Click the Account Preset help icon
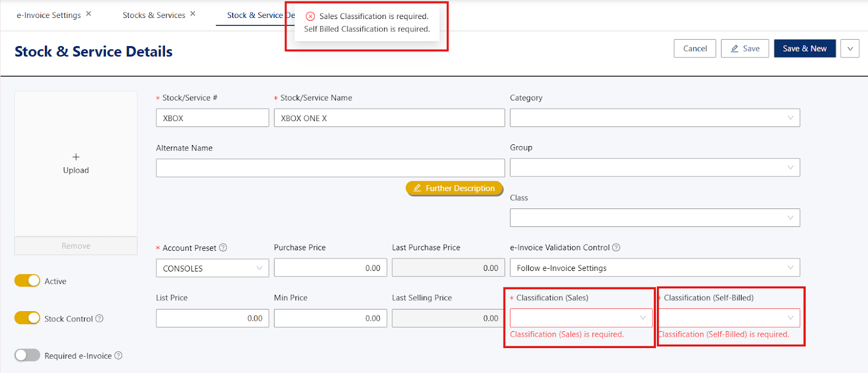Viewport: 868px width, 373px height. pos(223,248)
